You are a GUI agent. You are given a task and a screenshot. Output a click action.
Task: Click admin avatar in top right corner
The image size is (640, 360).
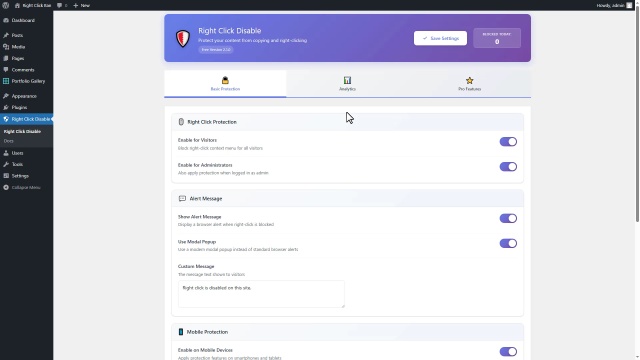pos(629,5)
